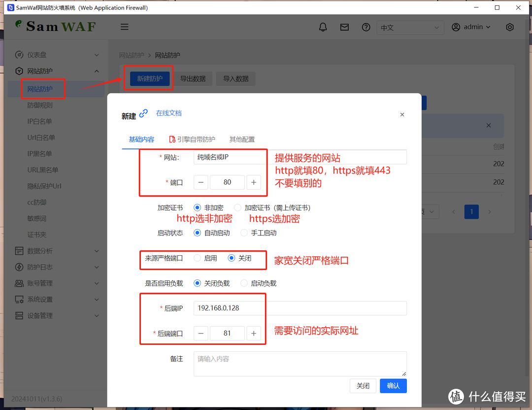The width and height of the screenshot is (532, 410).
Task: Click the hamburger menu to collapse sidebar
Action: 124,27
